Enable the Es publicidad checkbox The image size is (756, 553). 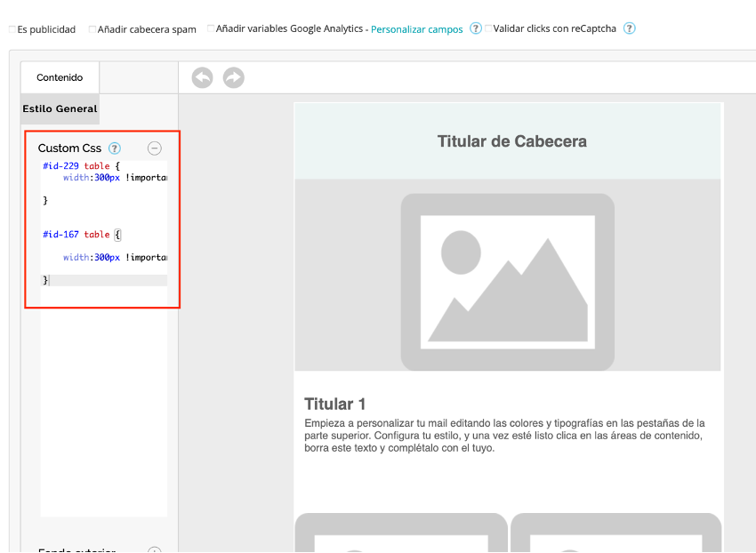(x=12, y=29)
